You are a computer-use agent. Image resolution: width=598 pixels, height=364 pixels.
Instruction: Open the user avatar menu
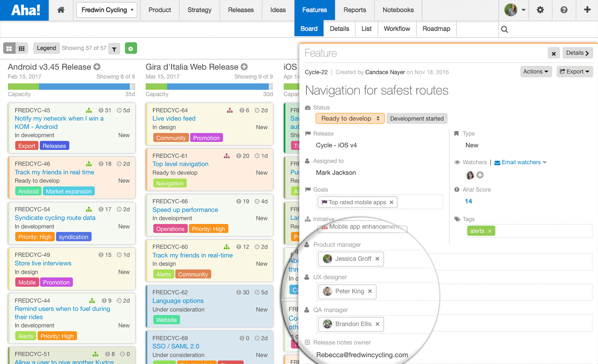[x=515, y=10]
